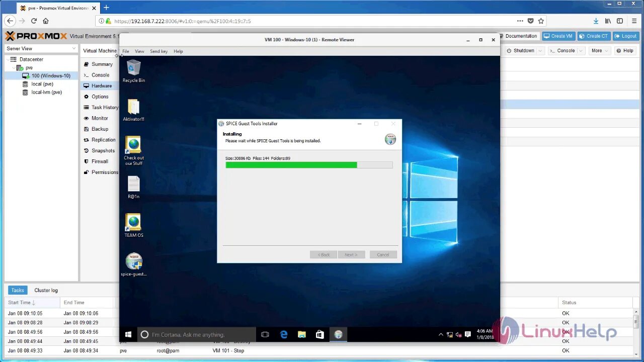
Task: Bookmark this page with the star
Action: [541, 21]
